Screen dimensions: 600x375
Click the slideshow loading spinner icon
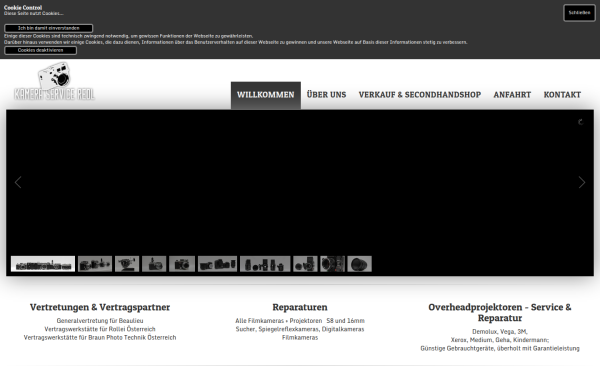pos(580,122)
